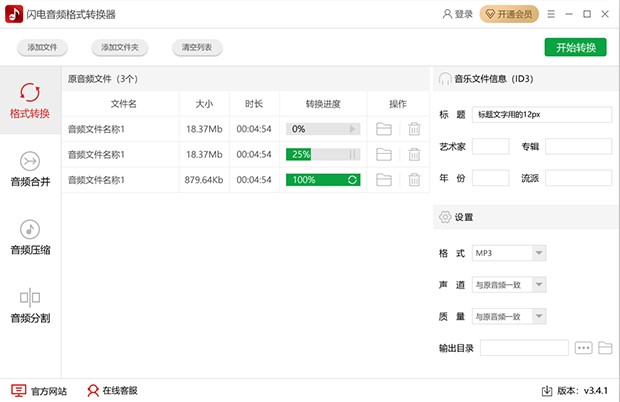Click the three-dots button next to output directory
Screen dimensions: 620x402
[584, 348]
